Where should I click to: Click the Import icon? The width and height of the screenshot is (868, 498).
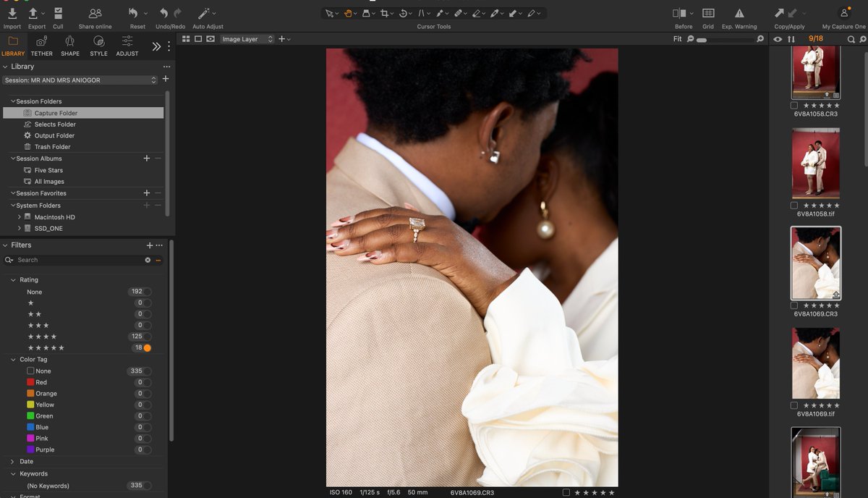(x=12, y=13)
